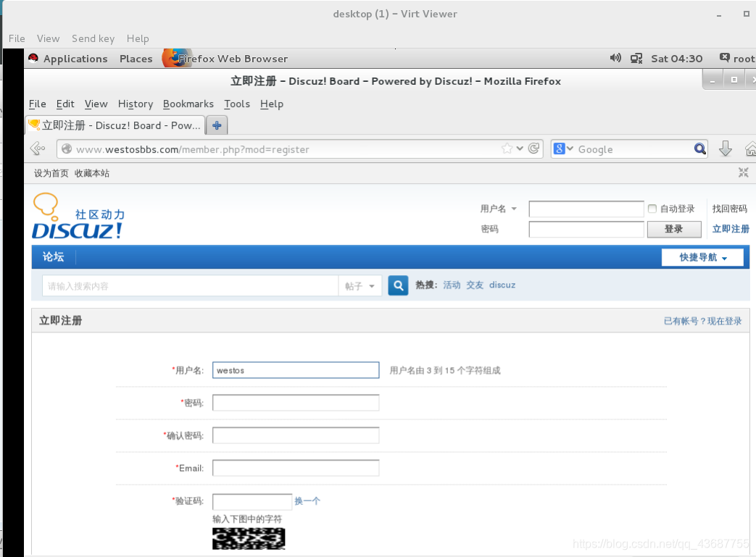756x557 pixels.
Task: Open the Virt Viewer Send key menu
Action: [x=93, y=38]
